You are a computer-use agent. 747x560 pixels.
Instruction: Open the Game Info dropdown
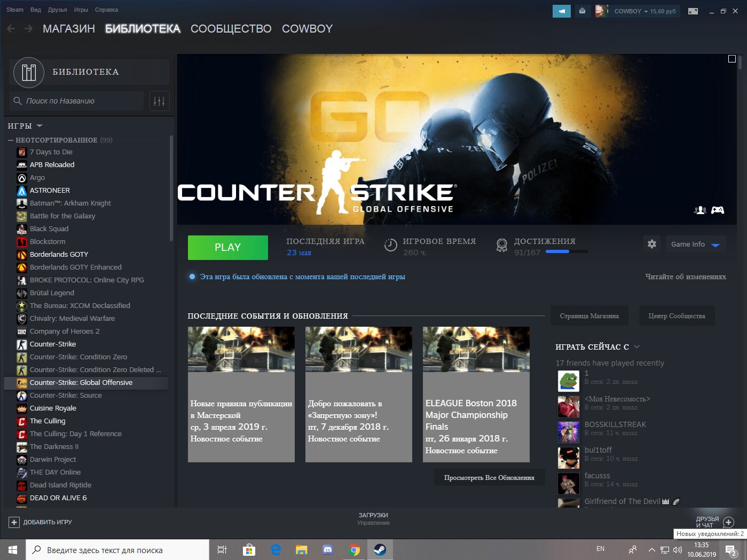(x=695, y=244)
